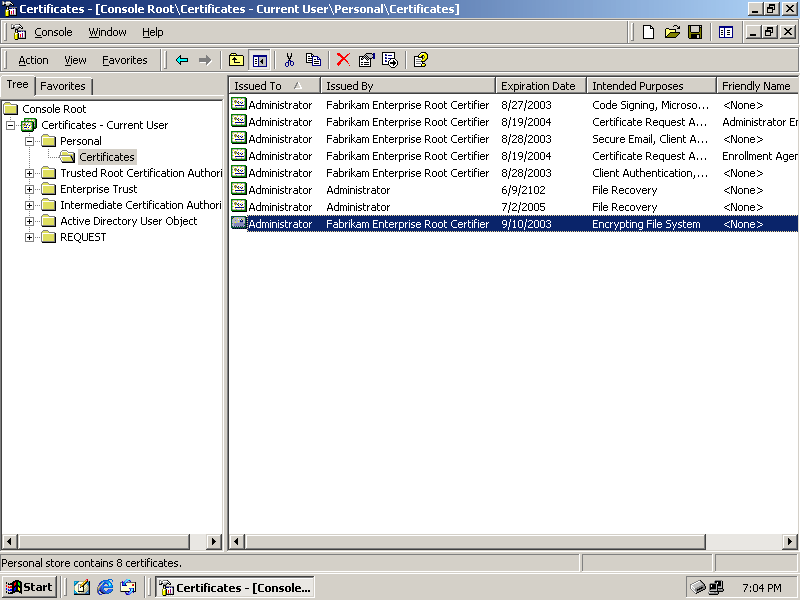
Task: Save console using the floppy disk icon
Action: tap(695, 32)
